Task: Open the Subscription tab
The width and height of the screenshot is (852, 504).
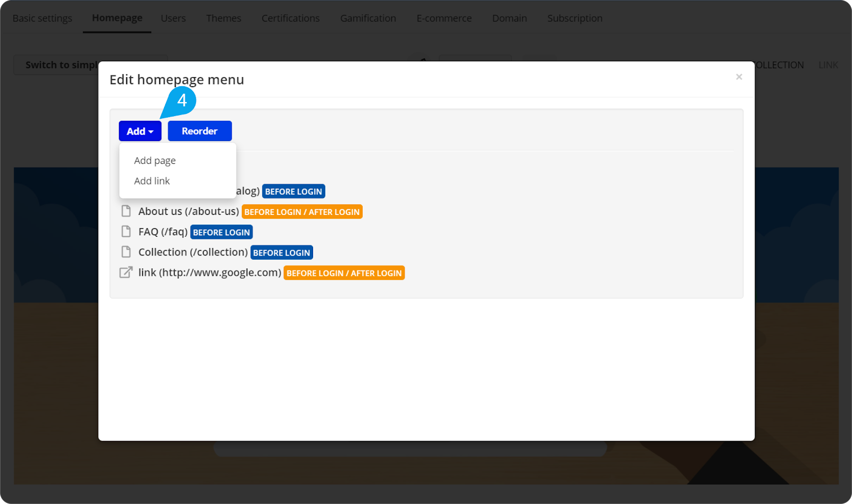Action: tap(575, 18)
